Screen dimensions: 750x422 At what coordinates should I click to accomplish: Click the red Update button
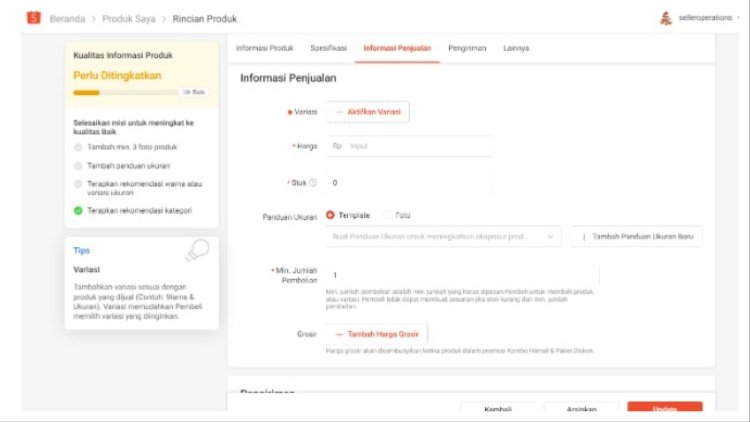coord(664,409)
